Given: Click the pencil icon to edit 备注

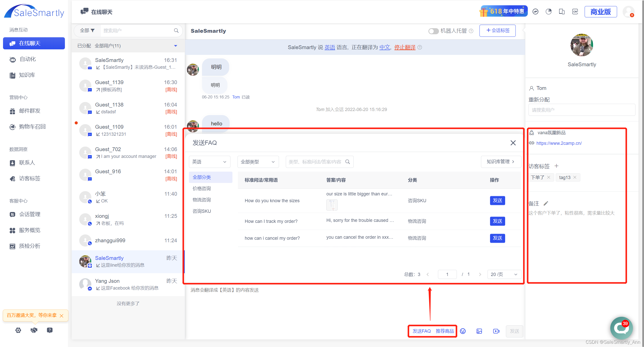Looking at the screenshot, I should (546, 203).
